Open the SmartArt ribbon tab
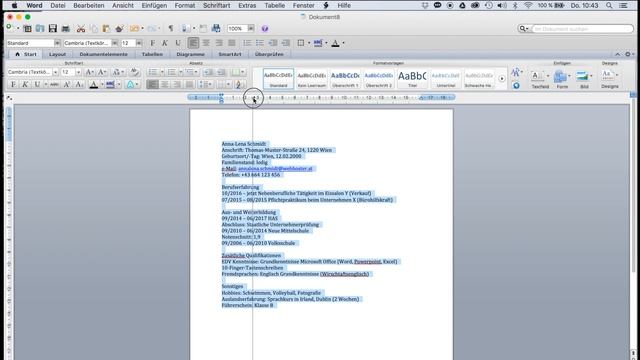 230,54
